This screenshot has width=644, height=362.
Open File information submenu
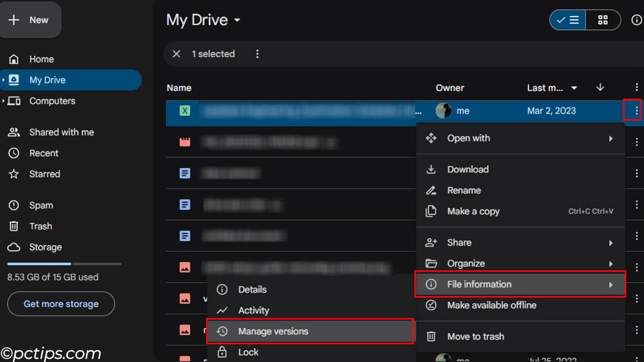[x=521, y=284]
